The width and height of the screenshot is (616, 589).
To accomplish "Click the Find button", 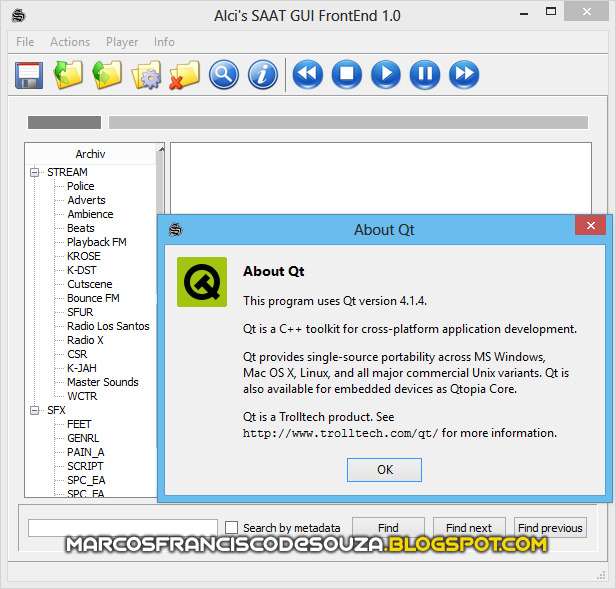I will (388, 527).
